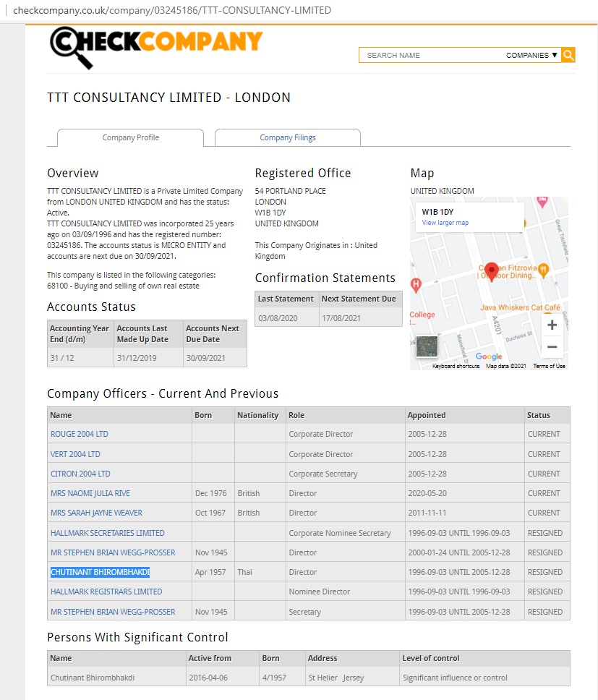Switch to the Company Filings tab
Image resolution: width=598 pixels, height=700 pixels.
(288, 137)
